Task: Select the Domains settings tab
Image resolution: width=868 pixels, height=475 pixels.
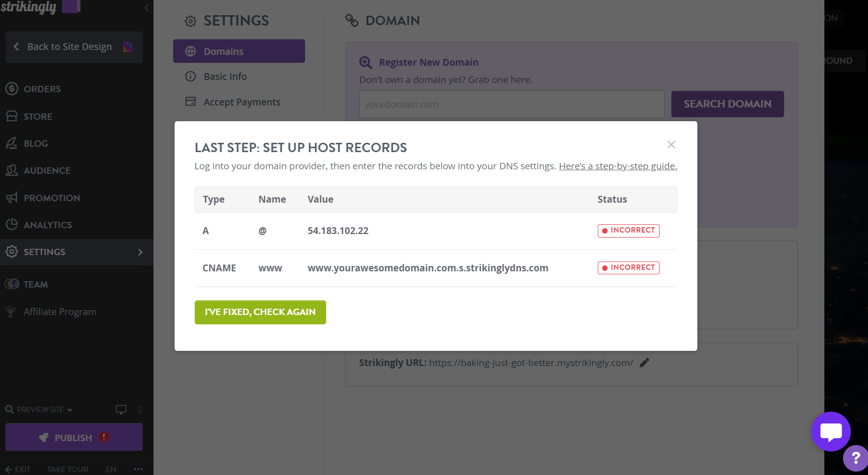Action: [239, 51]
